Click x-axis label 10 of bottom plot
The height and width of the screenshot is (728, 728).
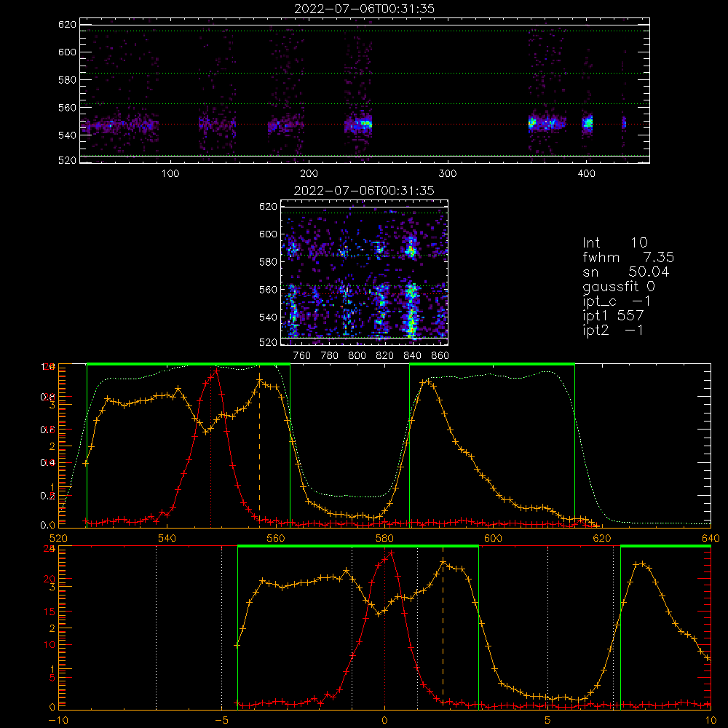coord(711,721)
